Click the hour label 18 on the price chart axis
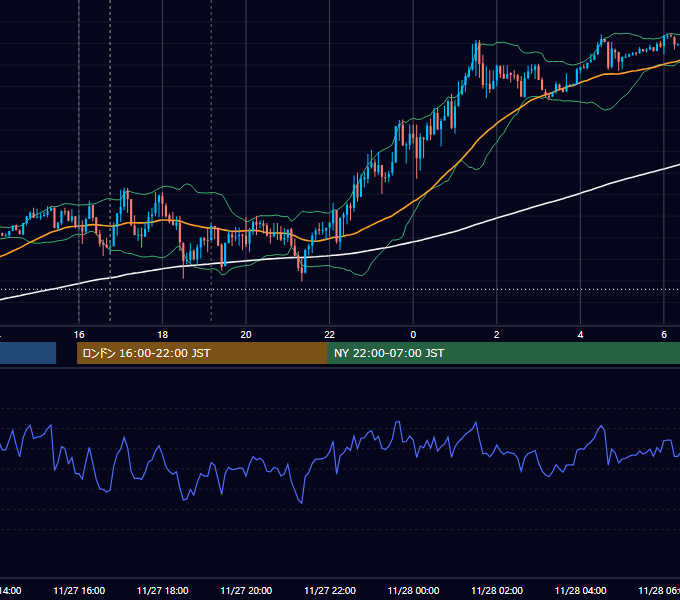The height and width of the screenshot is (600, 680). pyautogui.click(x=163, y=335)
